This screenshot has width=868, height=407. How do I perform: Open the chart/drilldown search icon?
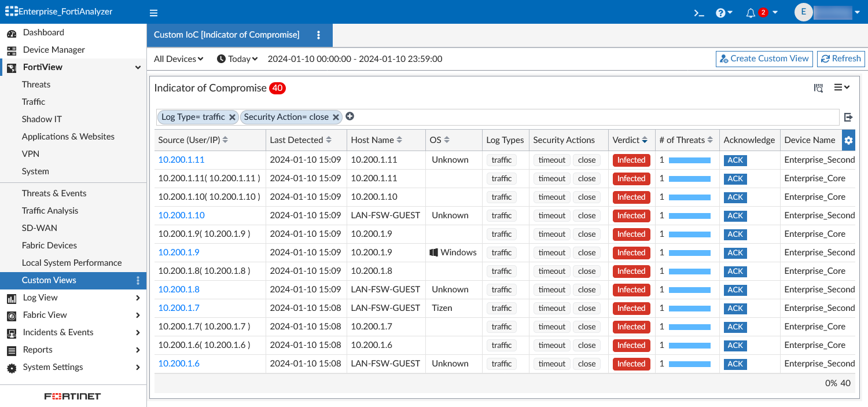pyautogui.click(x=819, y=88)
